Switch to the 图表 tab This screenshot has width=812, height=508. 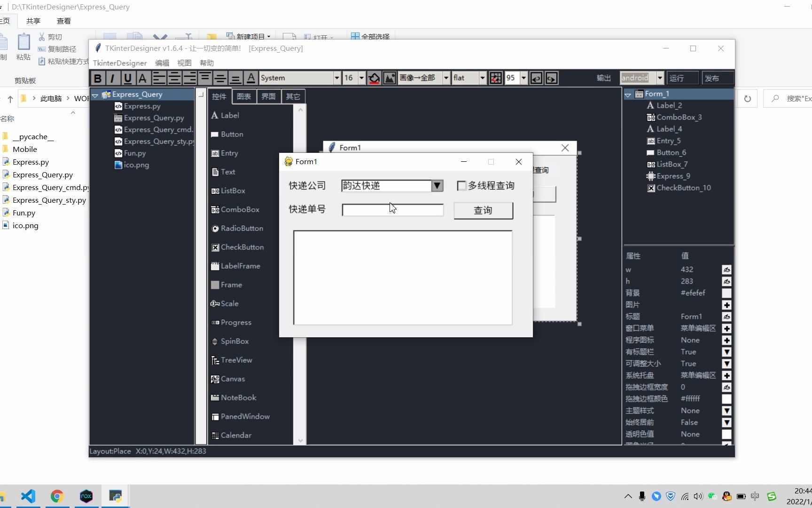pyautogui.click(x=243, y=96)
